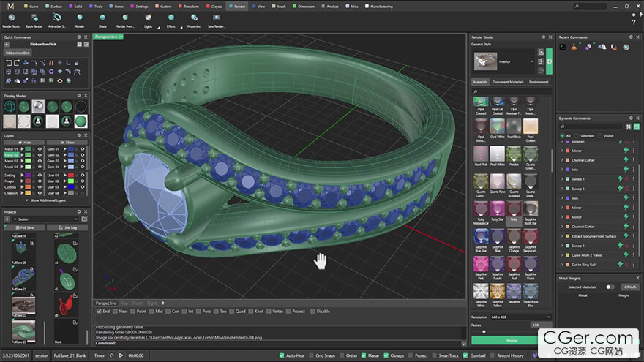
Task: Click the Materials search field
Action: pyautogui.click(x=512, y=91)
